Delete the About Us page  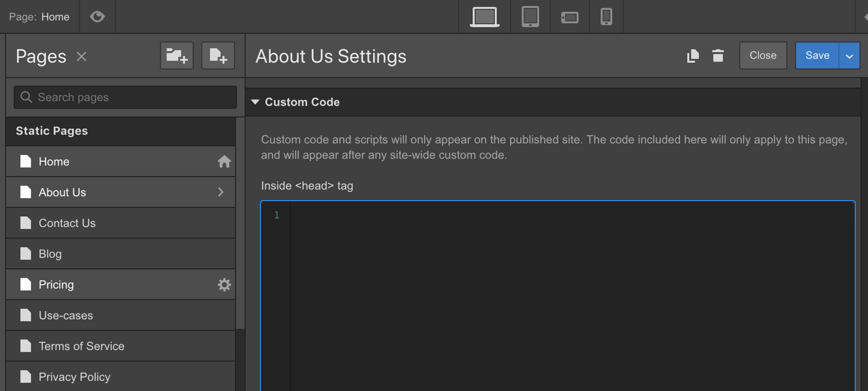click(x=717, y=55)
